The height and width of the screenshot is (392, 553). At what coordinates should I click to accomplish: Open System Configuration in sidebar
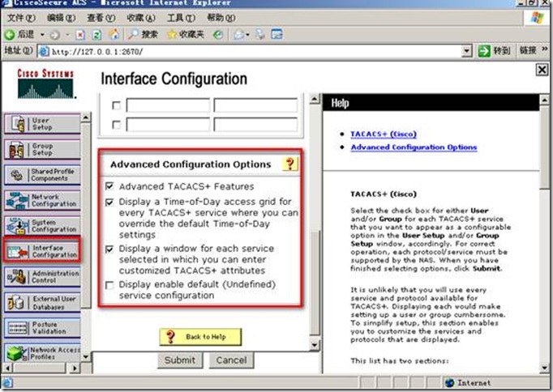42,226
